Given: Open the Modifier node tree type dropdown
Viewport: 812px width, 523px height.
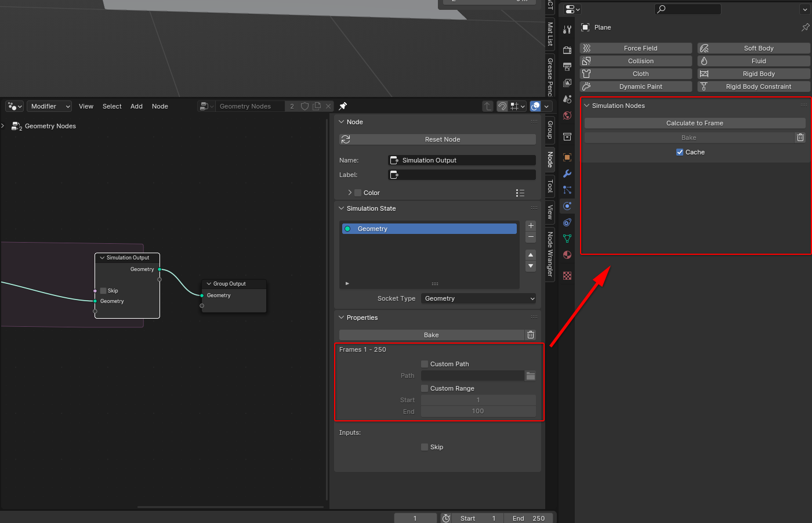Looking at the screenshot, I should pyautogui.click(x=49, y=106).
